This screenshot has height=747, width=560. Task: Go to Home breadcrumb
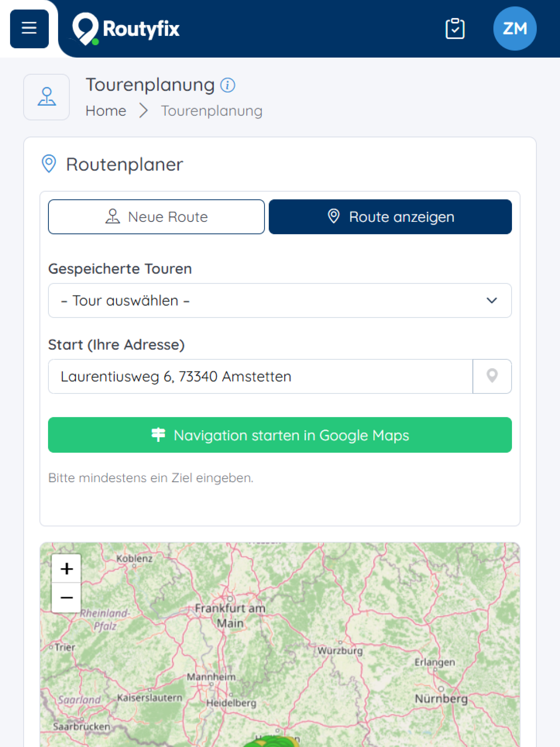106,111
